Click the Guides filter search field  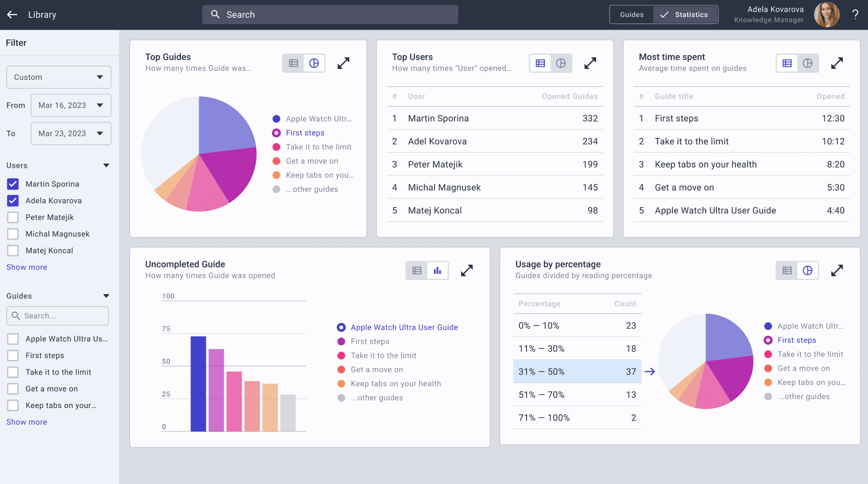coord(58,316)
